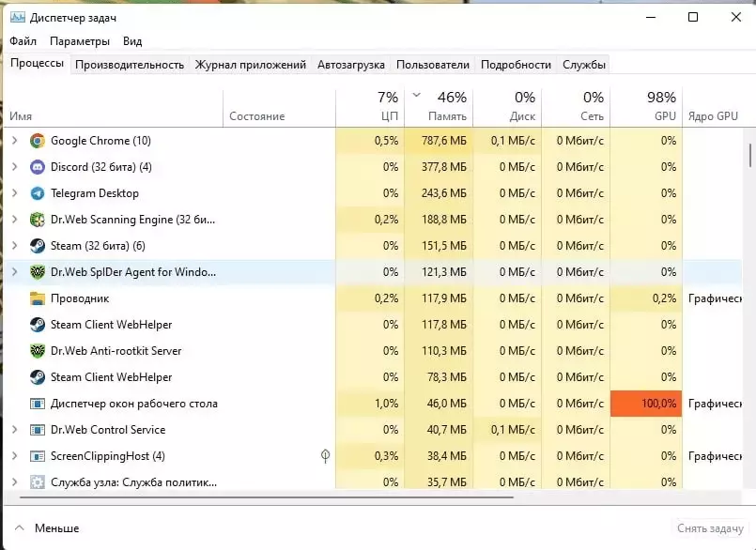Expand the ScreenClippingHost (4) group

tap(14, 455)
